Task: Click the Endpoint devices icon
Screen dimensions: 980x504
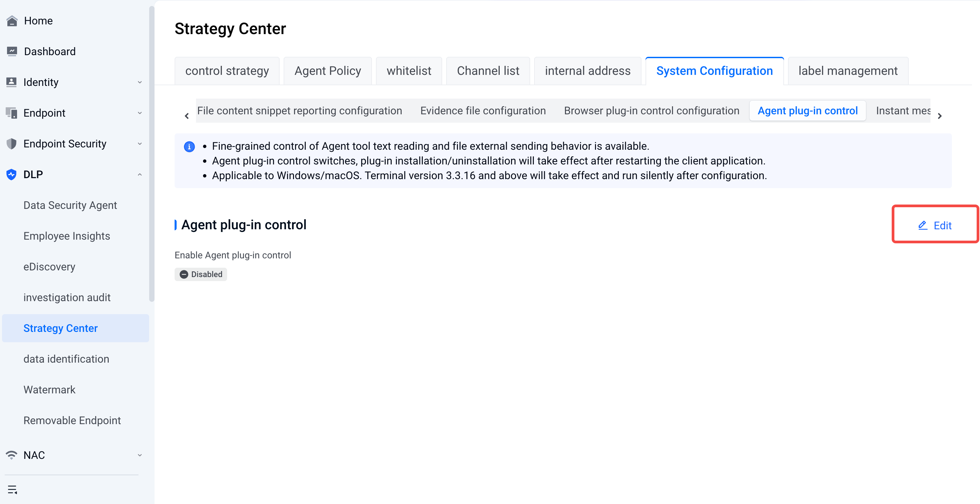Action: click(x=12, y=113)
